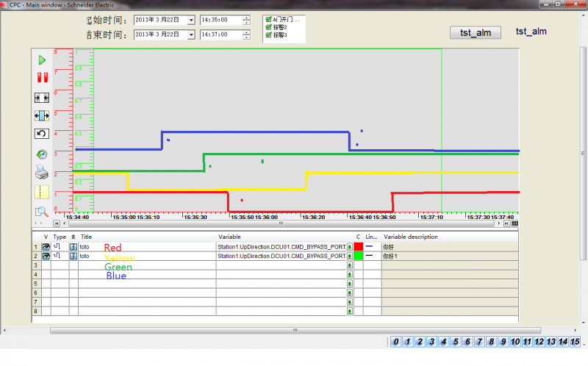Open variable selector arrow in row 3

(x=350, y=265)
